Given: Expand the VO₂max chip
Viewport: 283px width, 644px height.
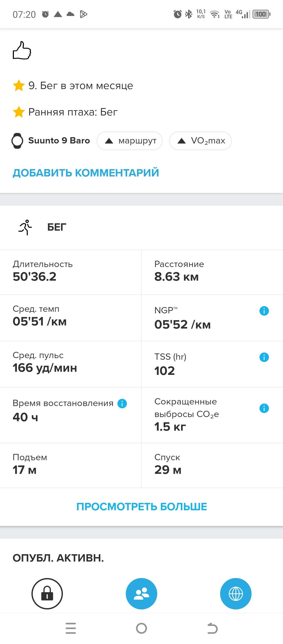Looking at the screenshot, I should [200, 141].
